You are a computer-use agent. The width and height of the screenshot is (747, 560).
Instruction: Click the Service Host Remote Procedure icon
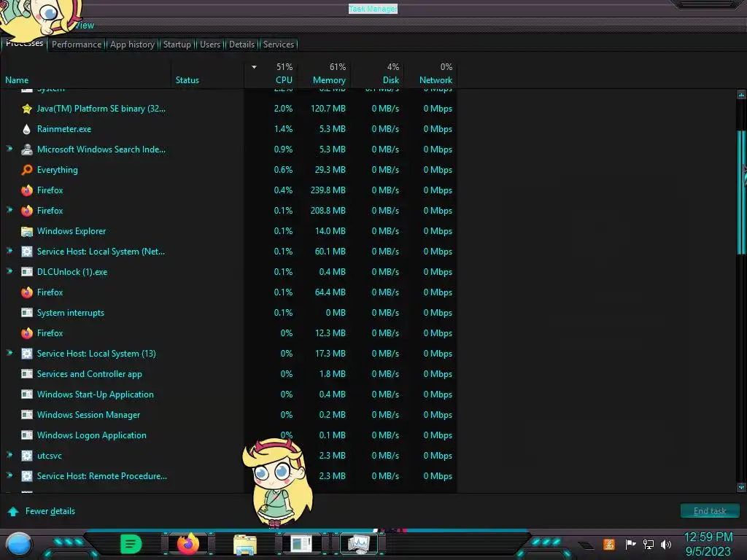pyautogui.click(x=27, y=476)
